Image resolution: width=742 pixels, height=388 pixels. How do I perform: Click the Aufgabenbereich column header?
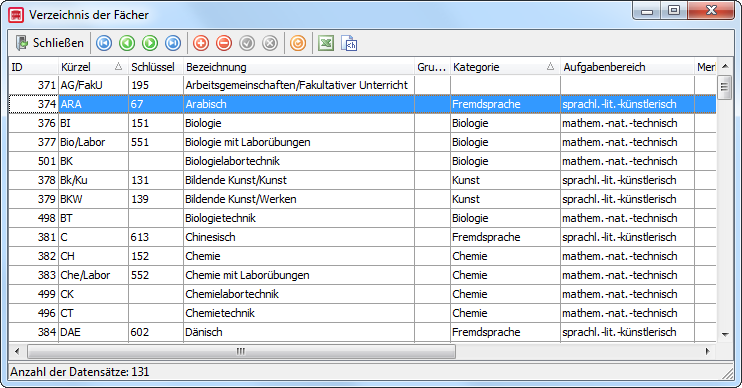pos(627,67)
